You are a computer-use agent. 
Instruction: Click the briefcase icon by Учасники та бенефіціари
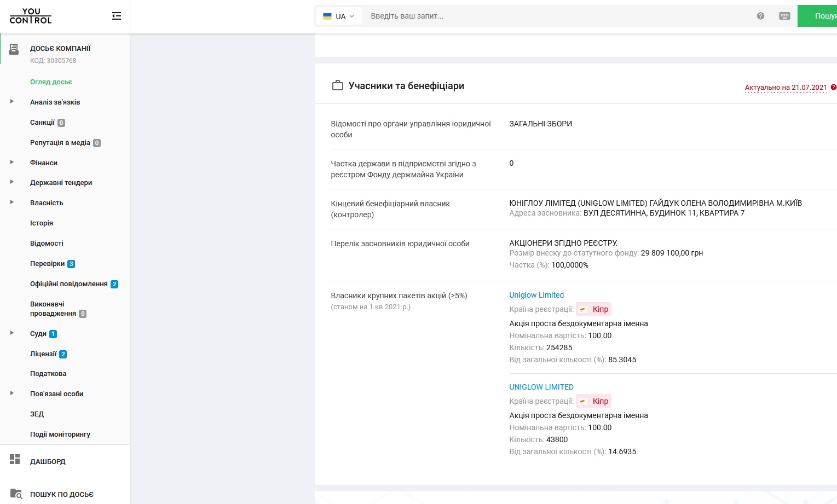[x=338, y=86]
